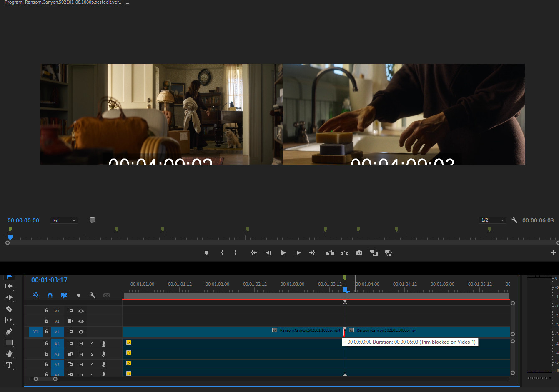Toggle V3 track targeting
559x392 pixels.
click(x=57, y=311)
